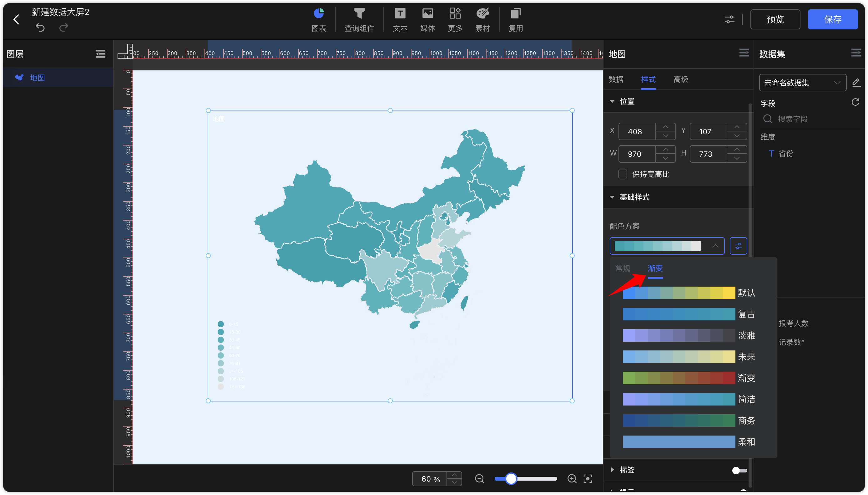Choose the 柔和 gradient scheme
The width and height of the screenshot is (868, 495).
[x=689, y=442]
